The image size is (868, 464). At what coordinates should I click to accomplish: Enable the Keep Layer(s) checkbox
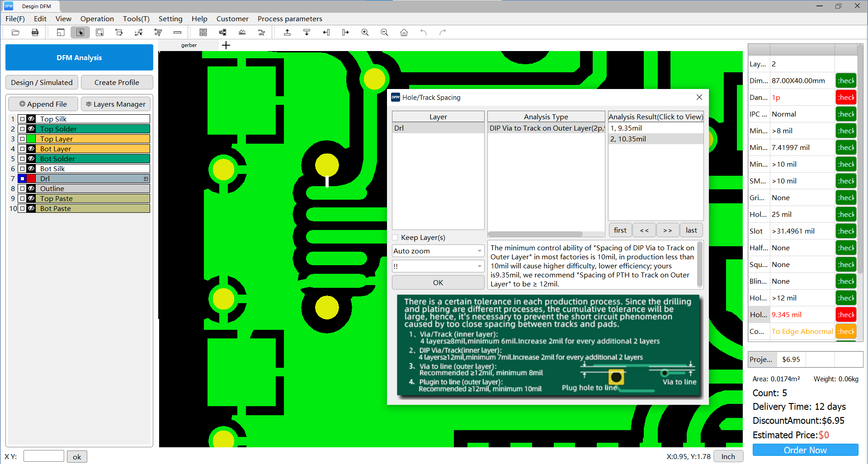395,237
